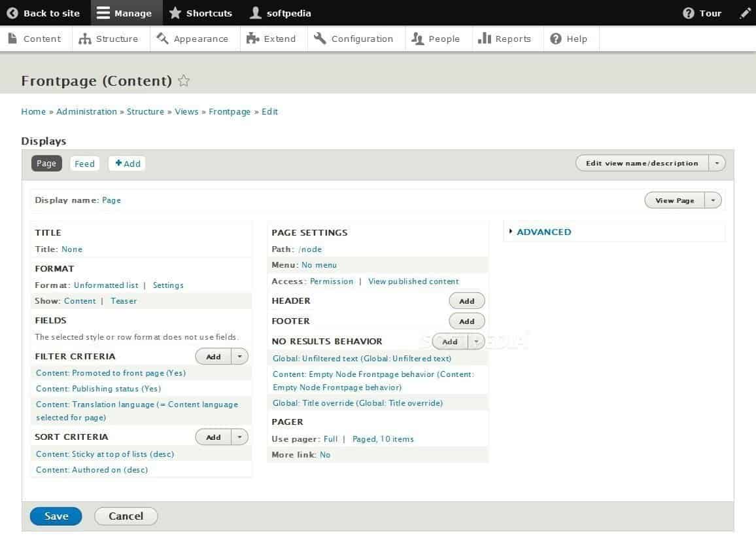Click the Back to site arrow icon
Screen dimensions: 756x540
tap(12, 13)
